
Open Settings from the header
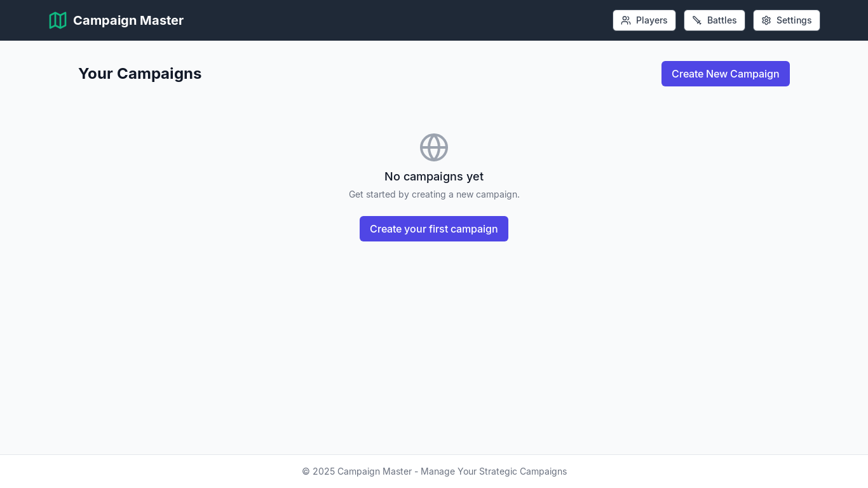coord(787,20)
